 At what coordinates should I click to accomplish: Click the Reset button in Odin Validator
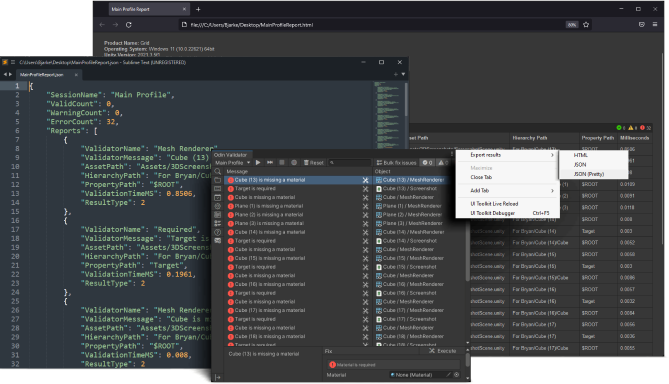(314, 163)
